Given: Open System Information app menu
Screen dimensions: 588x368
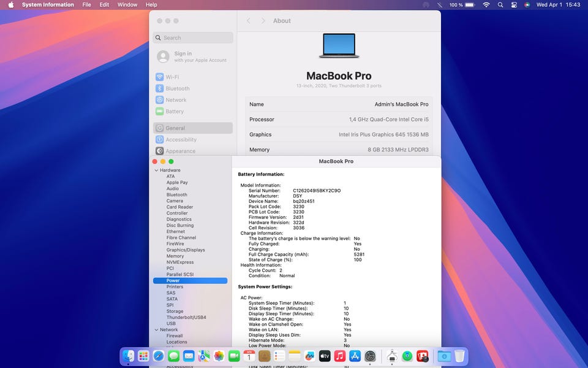Looking at the screenshot, I should tap(48, 4).
